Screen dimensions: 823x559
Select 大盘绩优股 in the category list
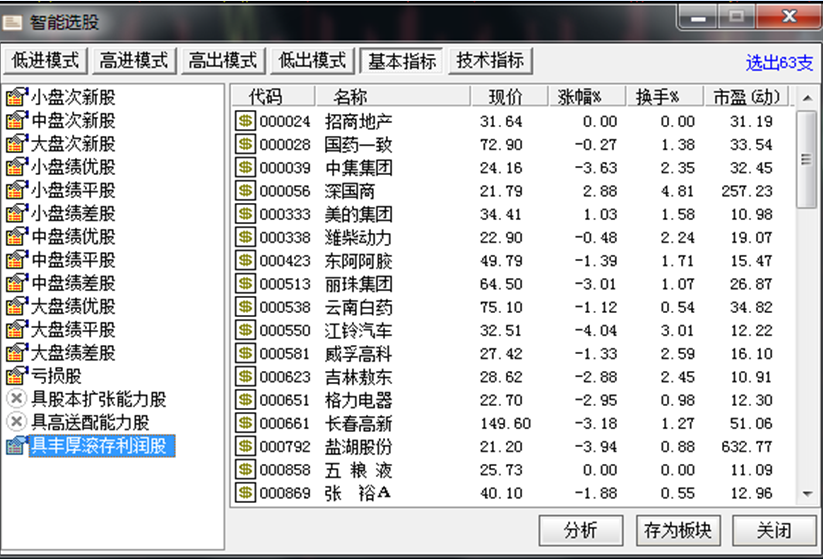73,306
